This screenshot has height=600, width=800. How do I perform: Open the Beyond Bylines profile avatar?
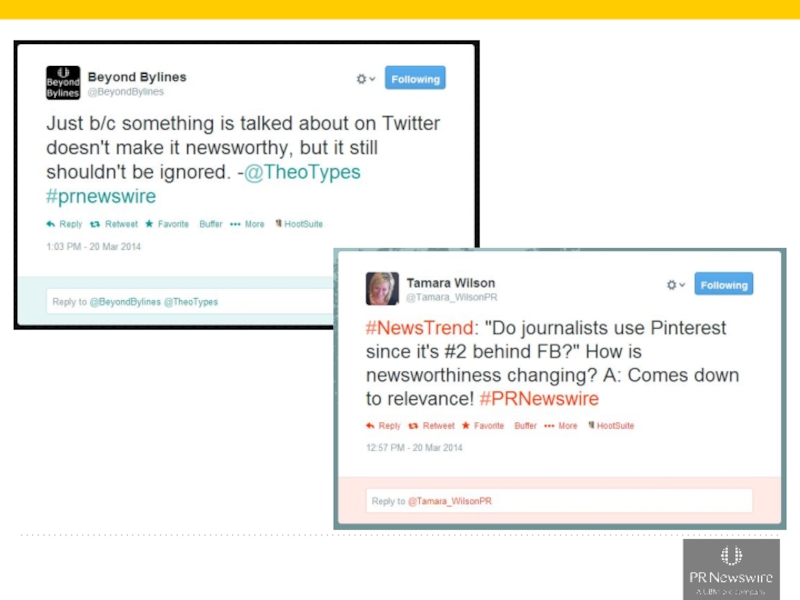coord(63,83)
